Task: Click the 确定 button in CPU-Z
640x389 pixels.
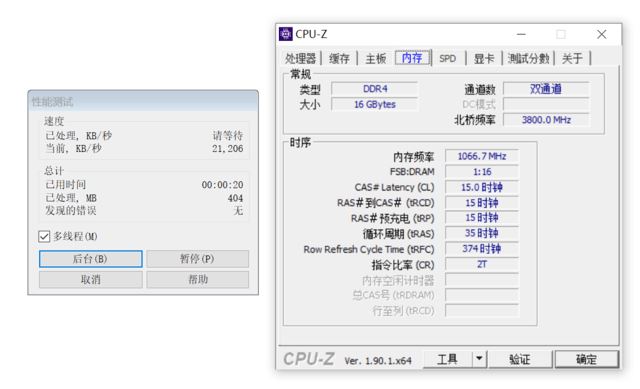Action: 586,359
